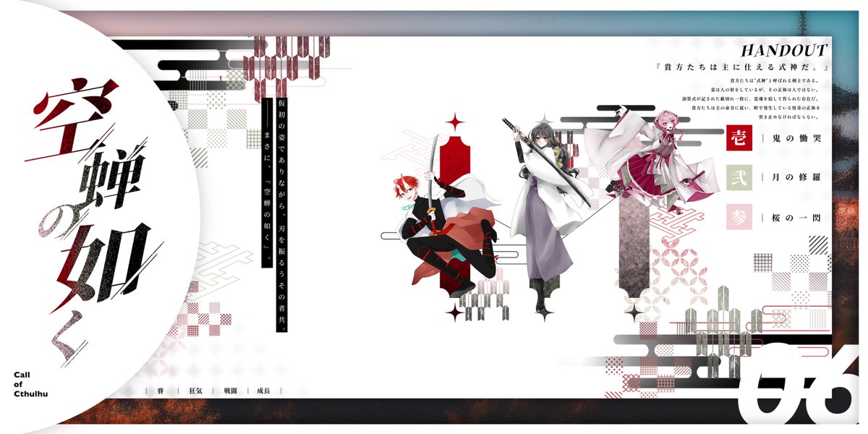This screenshot has width=868, height=434.
Task: Select the olive 弐 handout box
Action: tap(739, 177)
